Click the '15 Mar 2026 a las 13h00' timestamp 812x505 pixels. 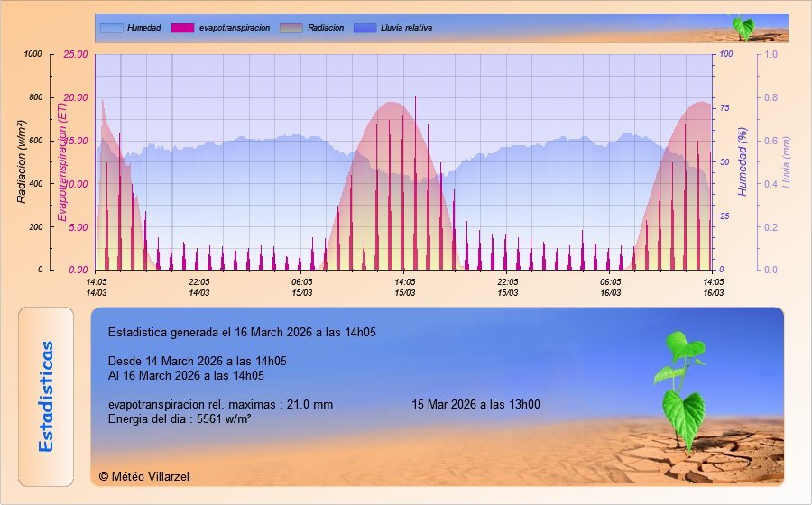[475, 404]
